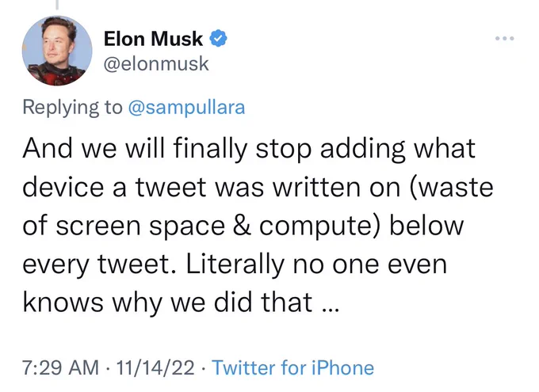This screenshot has width=539, height=392.
Task: Click the word 'finally' in first line
Action: pos(210,148)
